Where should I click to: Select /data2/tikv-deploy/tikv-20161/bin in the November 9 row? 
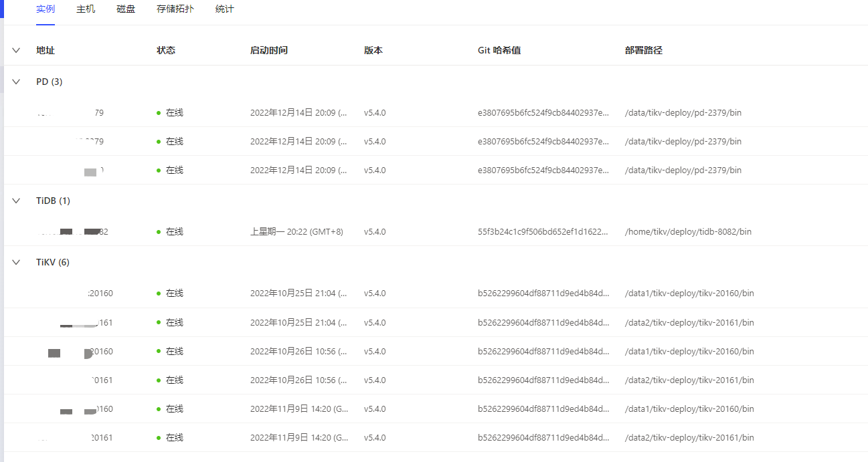[689, 437]
